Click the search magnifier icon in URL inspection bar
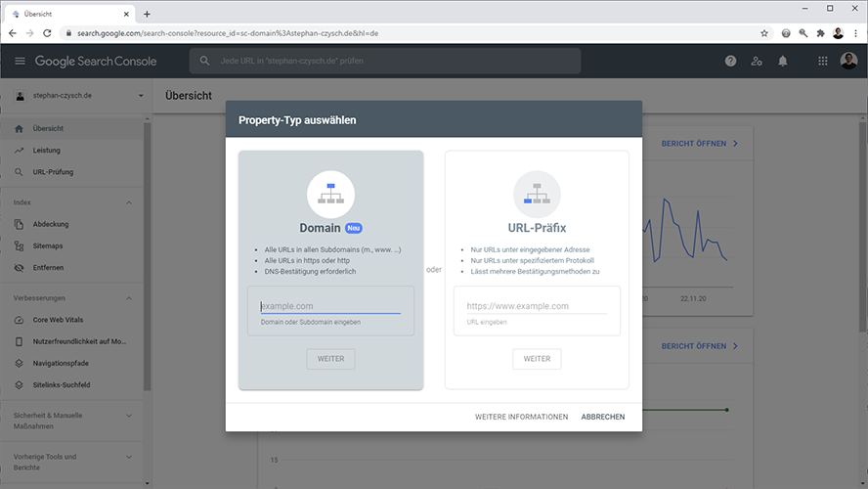Screen dimensions: 868x489 click(x=205, y=61)
